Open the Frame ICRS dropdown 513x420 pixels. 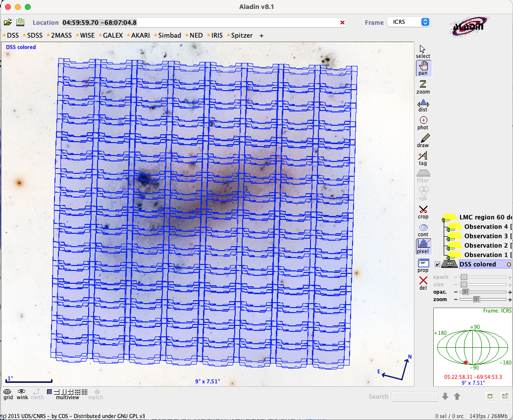(409, 22)
